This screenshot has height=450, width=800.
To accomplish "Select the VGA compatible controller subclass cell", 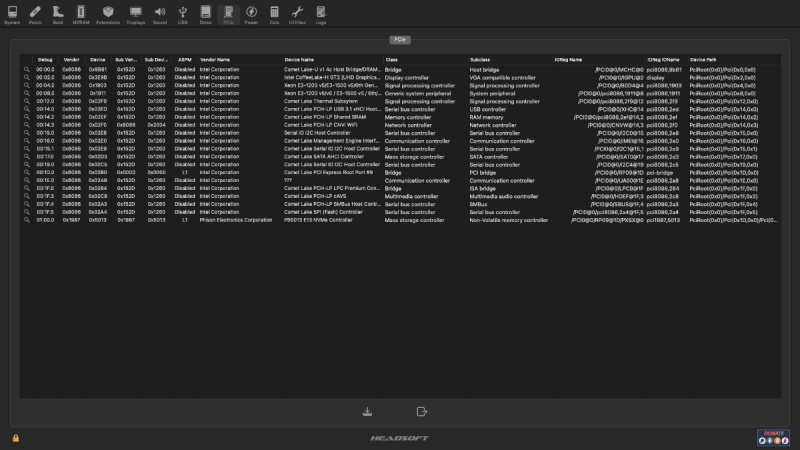I will 503,78.
